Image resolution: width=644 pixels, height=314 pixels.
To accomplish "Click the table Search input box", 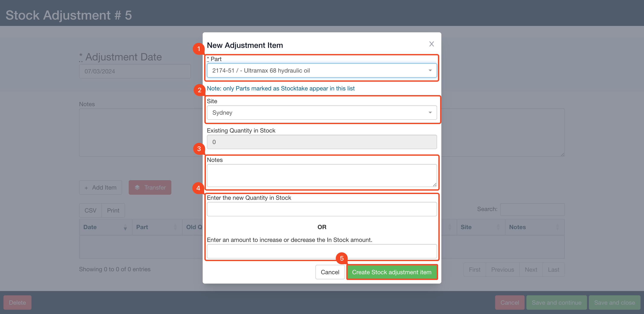I will [x=532, y=209].
